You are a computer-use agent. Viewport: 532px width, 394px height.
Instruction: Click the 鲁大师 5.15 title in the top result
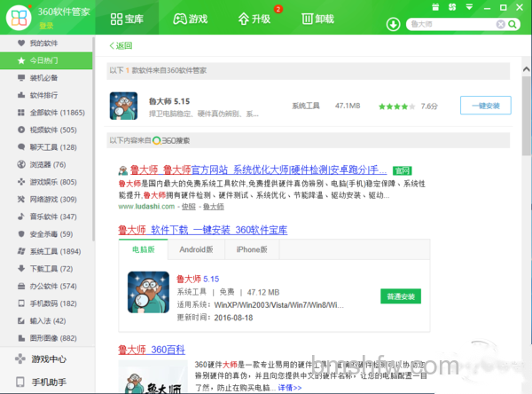169,101
